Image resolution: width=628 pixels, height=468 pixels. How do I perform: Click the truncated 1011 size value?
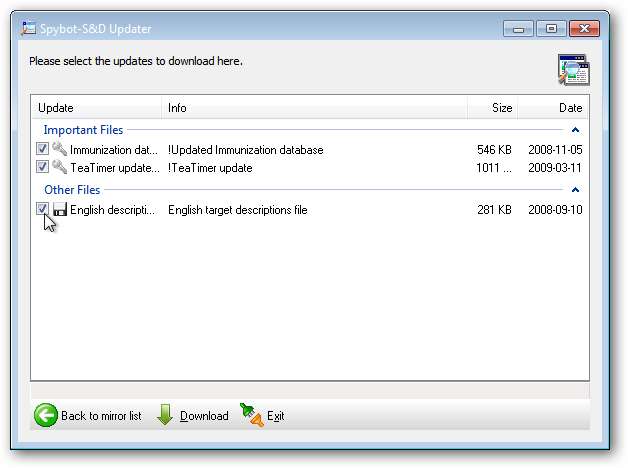(494, 168)
